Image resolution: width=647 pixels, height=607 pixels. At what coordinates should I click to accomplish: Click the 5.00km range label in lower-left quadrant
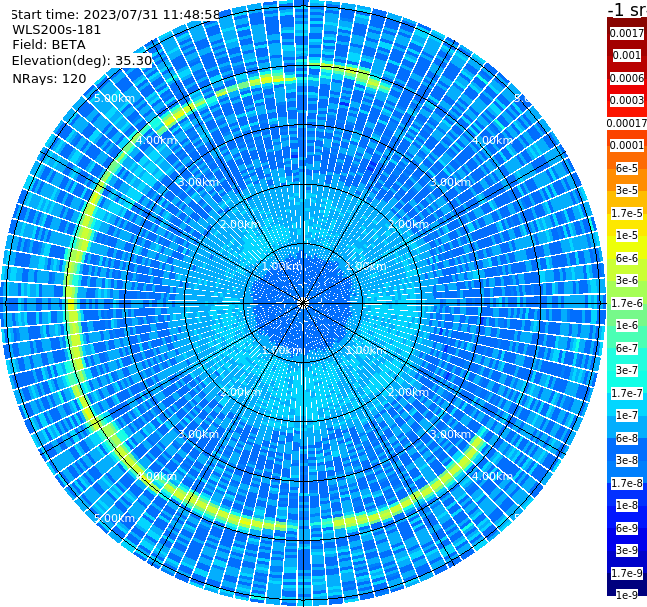114,518
